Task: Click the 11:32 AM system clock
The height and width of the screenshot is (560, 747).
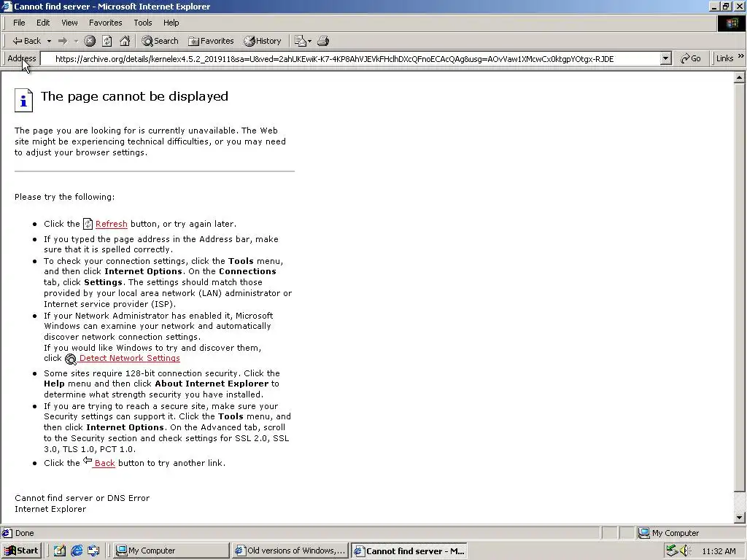Action: (719, 551)
